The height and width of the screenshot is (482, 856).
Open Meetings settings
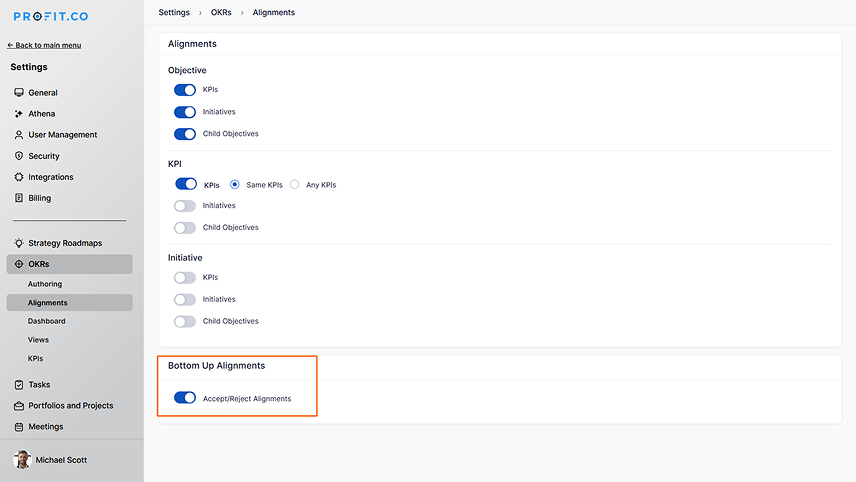tap(46, 427)
